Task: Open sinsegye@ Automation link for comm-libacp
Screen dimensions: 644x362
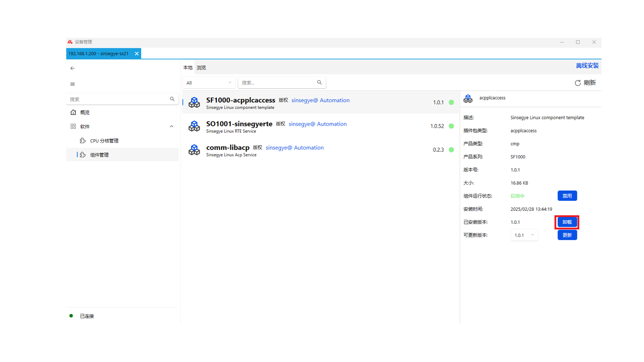Action: tap(294, 148)
